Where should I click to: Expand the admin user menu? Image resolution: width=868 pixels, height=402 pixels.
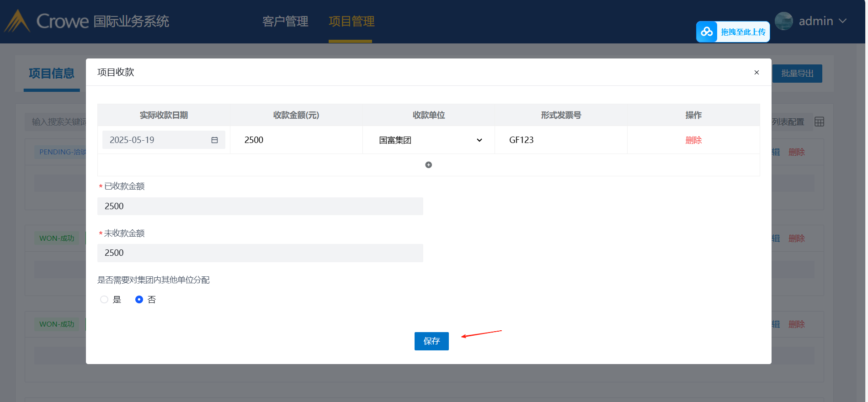(843, 21)
